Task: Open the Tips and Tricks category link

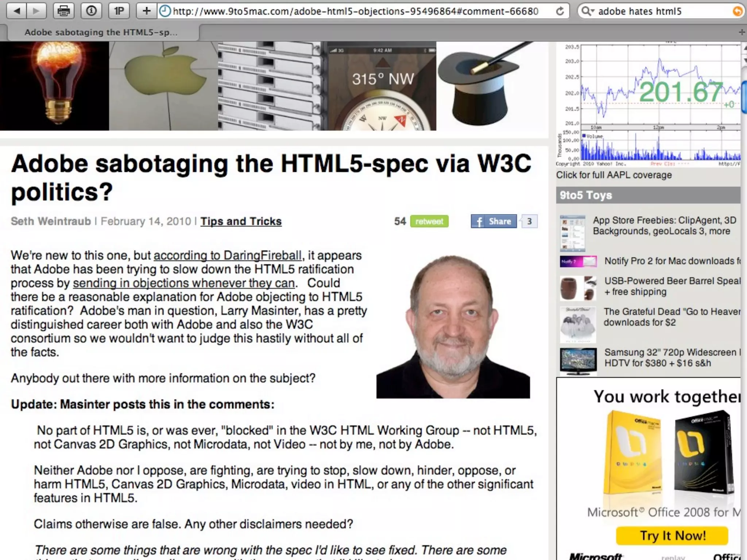Action: [241, 221]
